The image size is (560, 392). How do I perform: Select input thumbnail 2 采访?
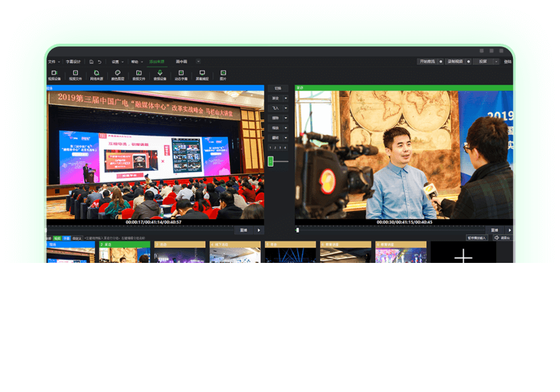(x=124, y=252)
